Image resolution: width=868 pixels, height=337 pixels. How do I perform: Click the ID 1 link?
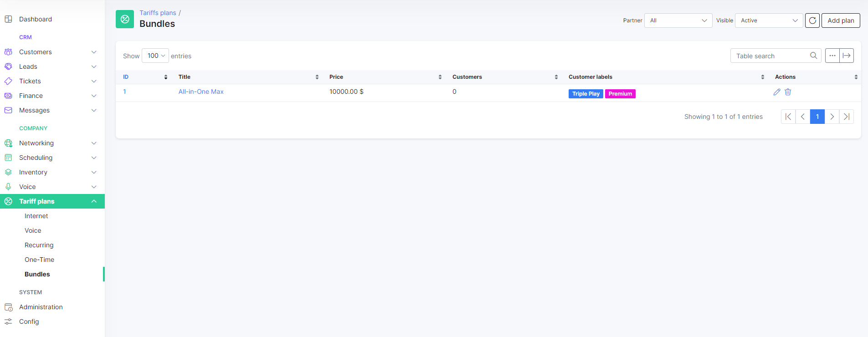coord(124,92)
